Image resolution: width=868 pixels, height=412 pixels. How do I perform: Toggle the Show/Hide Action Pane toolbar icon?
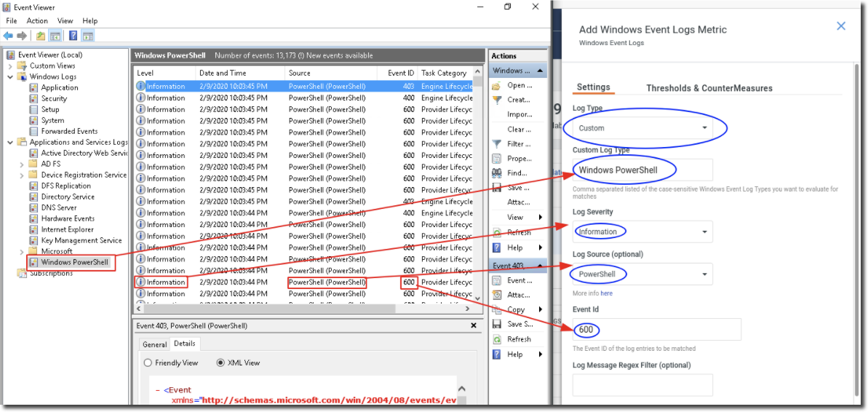coord(88,36)
